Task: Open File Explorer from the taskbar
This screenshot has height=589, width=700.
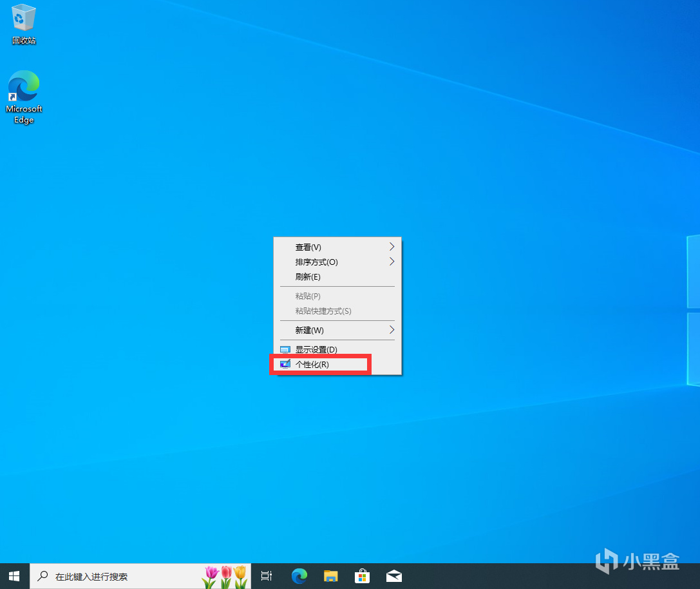Action: pos(331,577)
